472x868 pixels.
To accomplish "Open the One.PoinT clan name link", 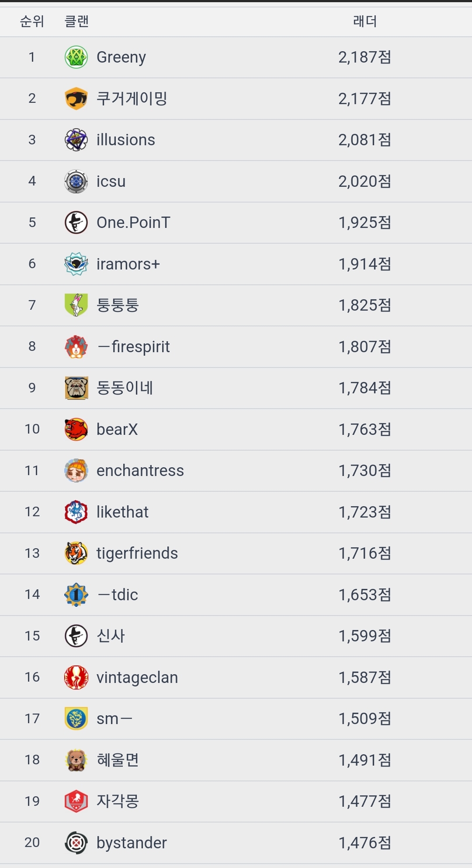I will click(x=133, y=223).
